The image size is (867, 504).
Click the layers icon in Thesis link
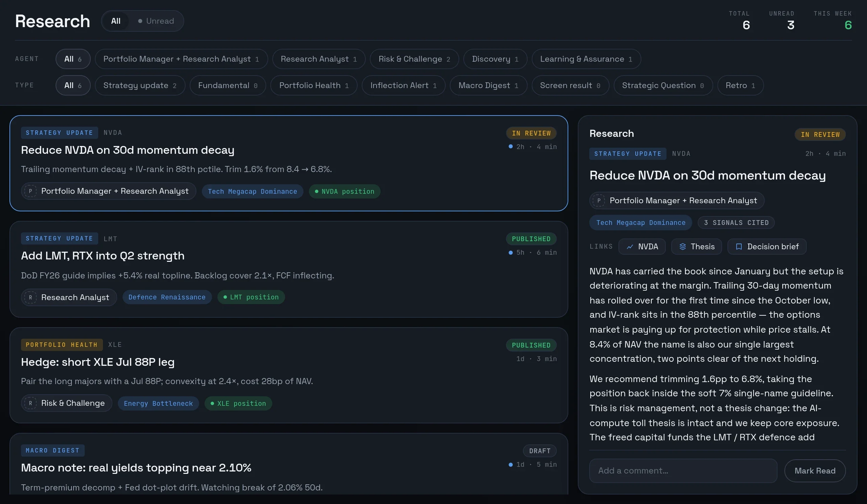click(682, 247)
